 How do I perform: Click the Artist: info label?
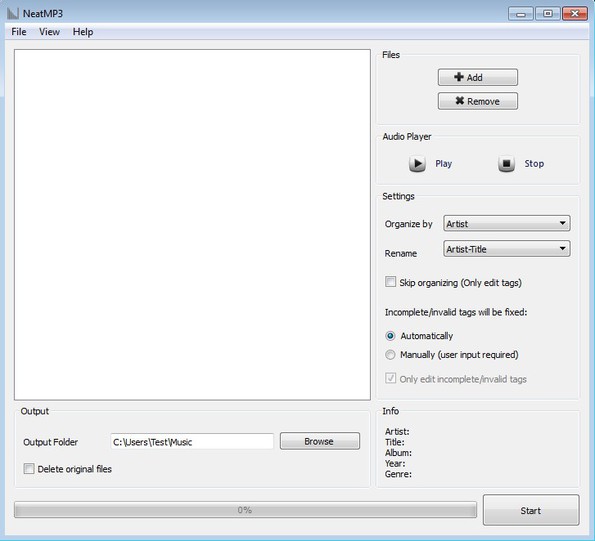[397, 431]
